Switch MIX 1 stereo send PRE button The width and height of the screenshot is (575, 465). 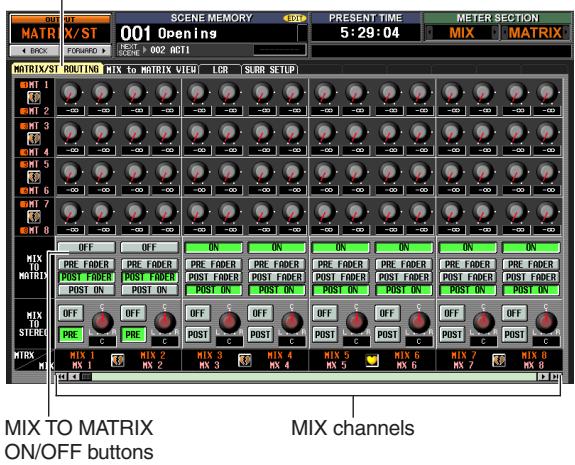[70, 334]
